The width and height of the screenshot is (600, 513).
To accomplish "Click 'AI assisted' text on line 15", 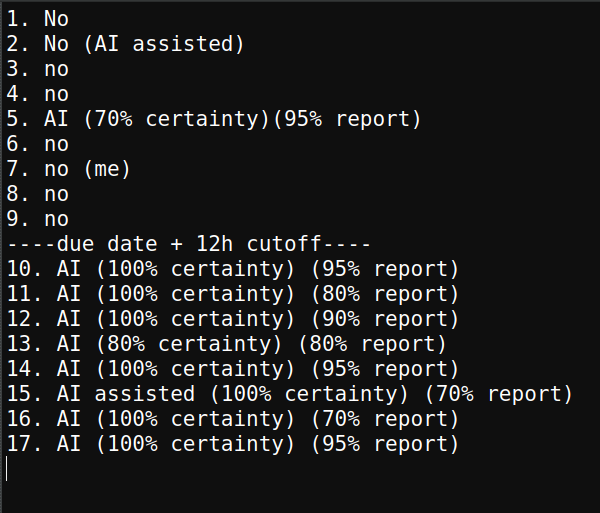I will [126, 394].
